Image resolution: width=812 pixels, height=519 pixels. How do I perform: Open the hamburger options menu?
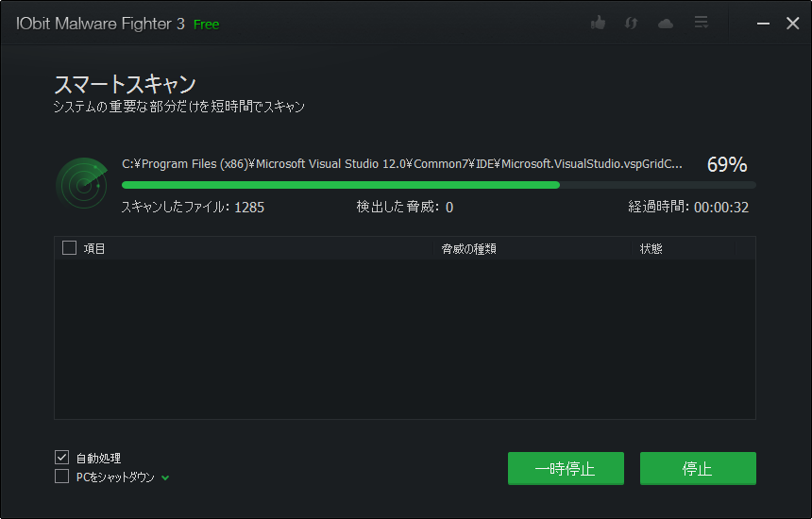pos(702,23)
